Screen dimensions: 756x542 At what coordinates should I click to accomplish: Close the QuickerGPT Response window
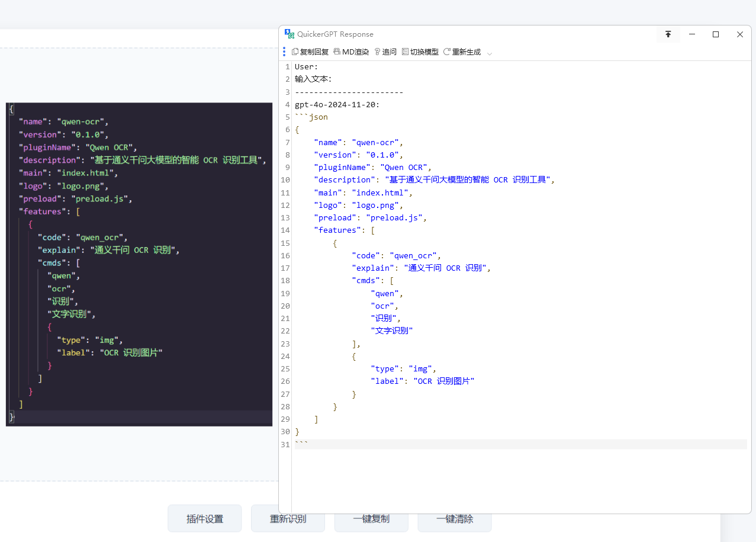740,34
